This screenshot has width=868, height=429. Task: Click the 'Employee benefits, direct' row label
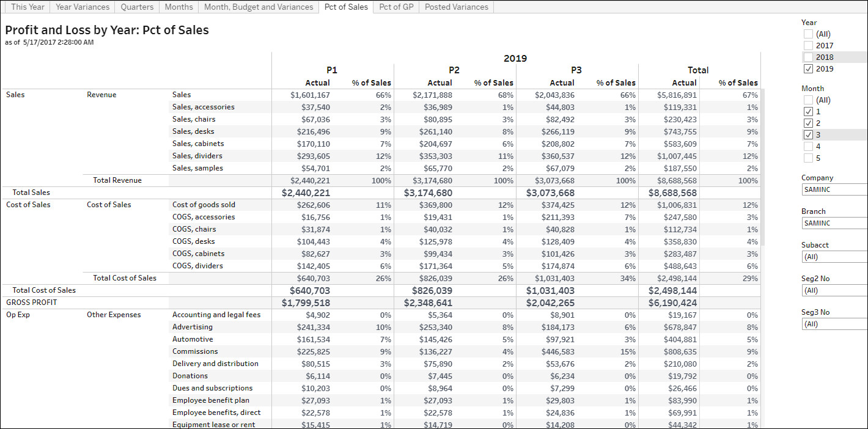click(x=216, y=413)
